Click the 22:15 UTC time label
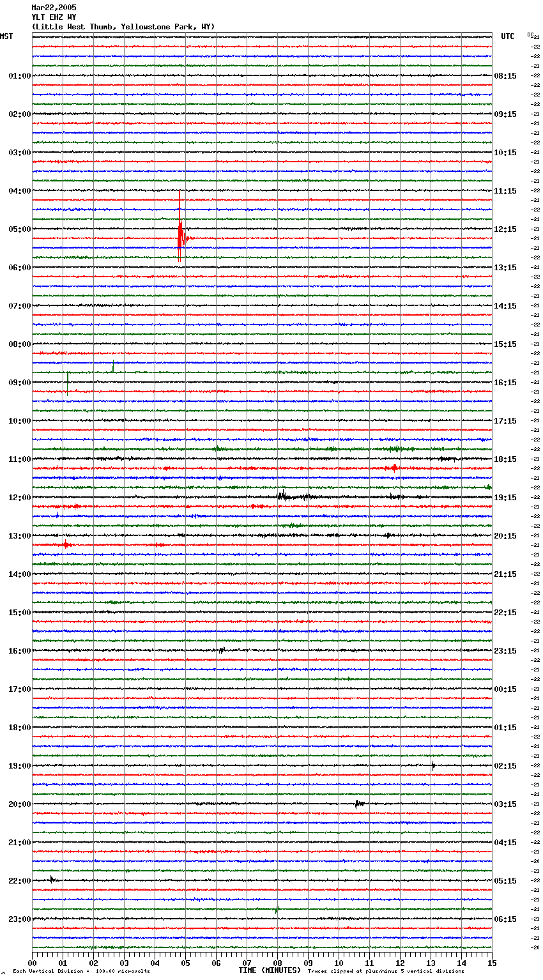543x980 pixels. pos(505,613)
